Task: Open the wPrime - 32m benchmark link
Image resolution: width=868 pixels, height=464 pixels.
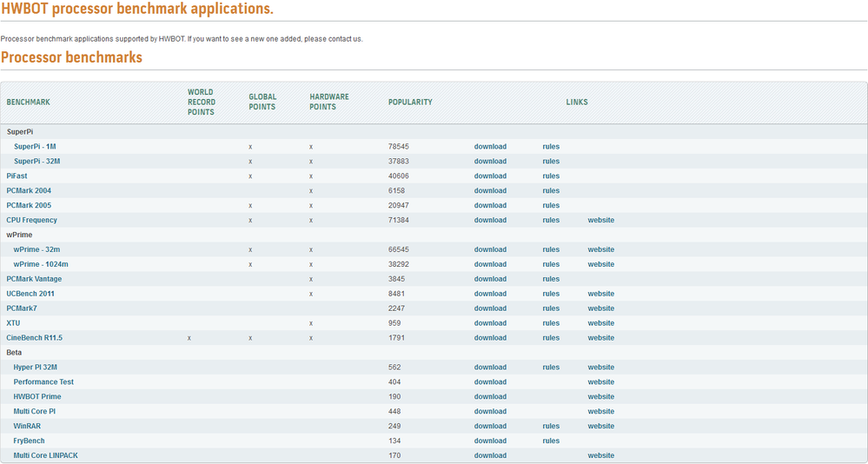Action: click(x=37, y=249)
